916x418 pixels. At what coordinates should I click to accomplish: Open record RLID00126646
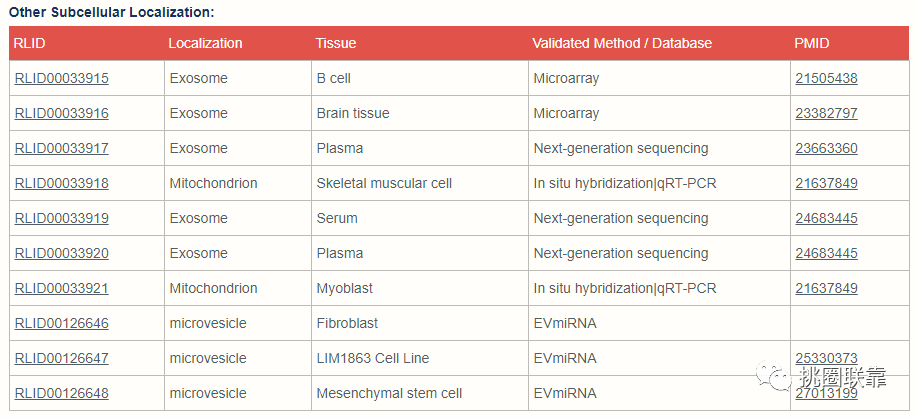61,323
